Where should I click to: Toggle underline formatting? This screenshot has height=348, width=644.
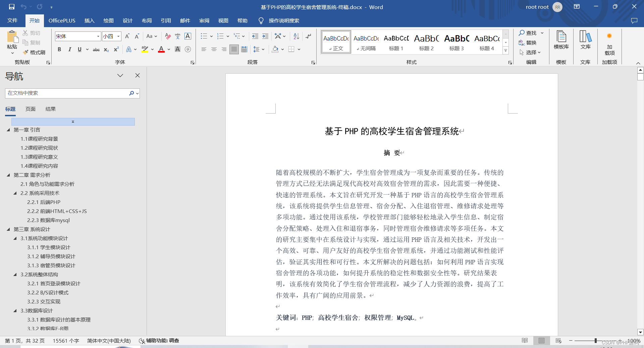pos(79,50)
